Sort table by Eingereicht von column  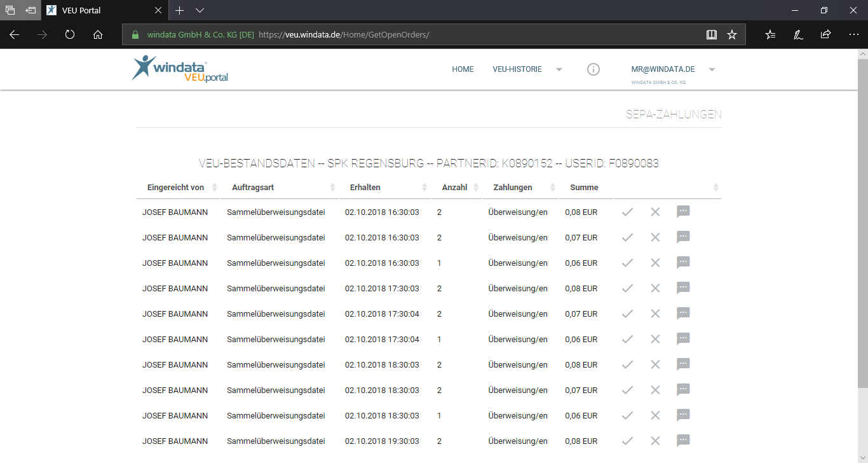click(x=178, y=188)
